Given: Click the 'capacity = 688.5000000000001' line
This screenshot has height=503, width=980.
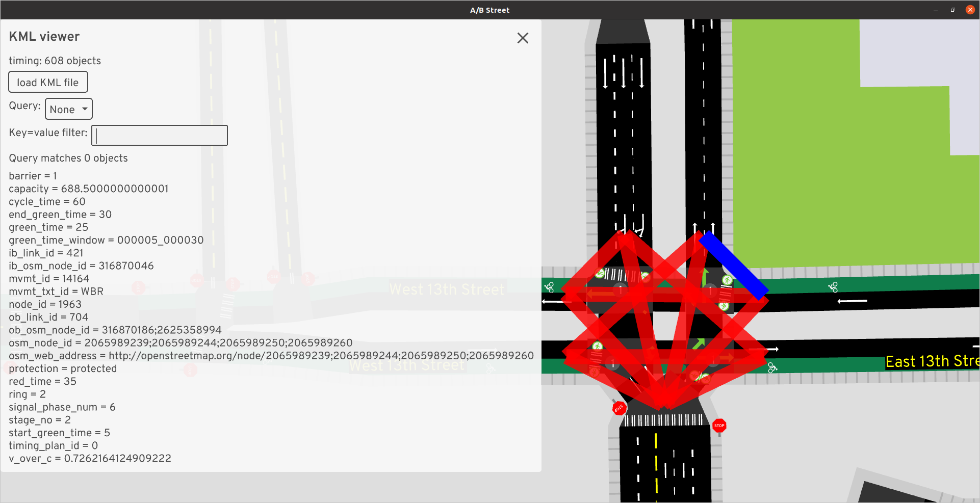Looking at the screenshot, I should (89, 189).
